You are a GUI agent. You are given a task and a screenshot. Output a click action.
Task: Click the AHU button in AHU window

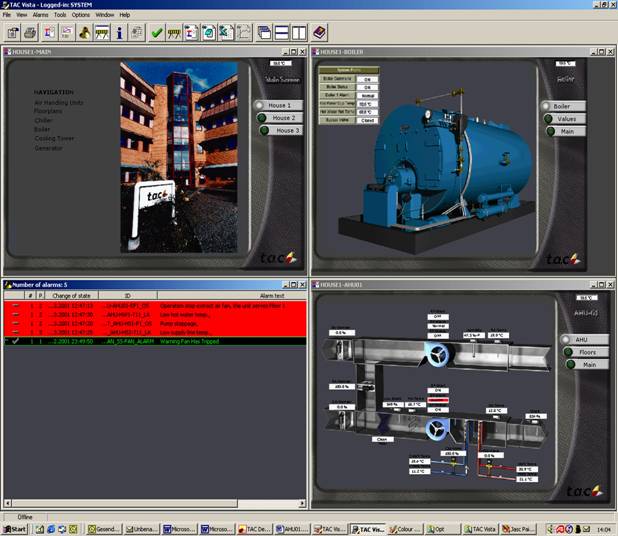(584, 339)
